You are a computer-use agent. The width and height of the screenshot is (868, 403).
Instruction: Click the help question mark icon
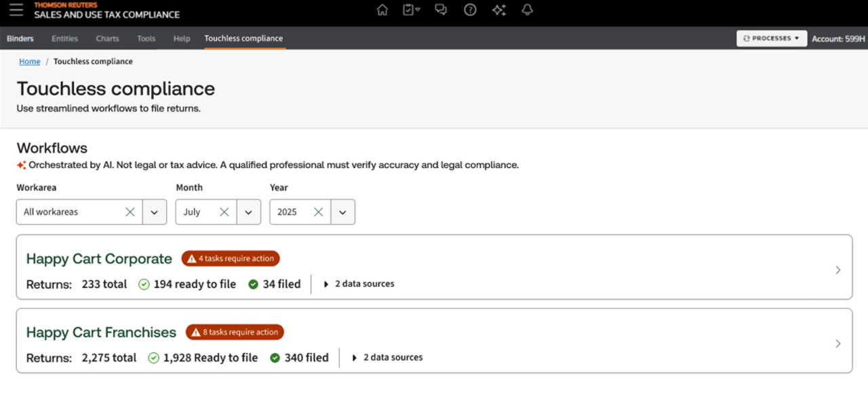pyautogui.click(x=470, y=9)
